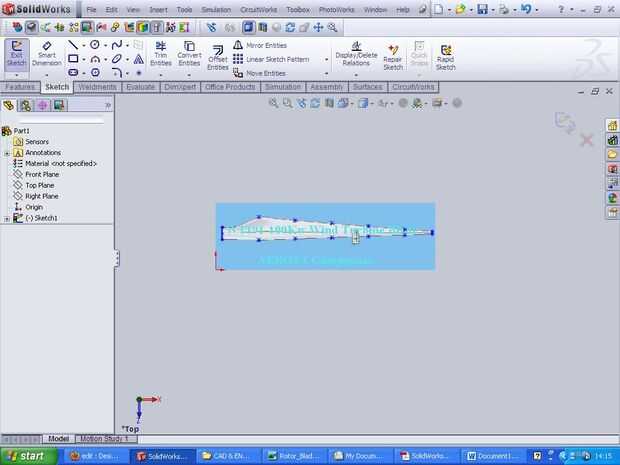Open the Move Entities dropdown arrow
This screenshot has width=620, height=465.
pos(327,74)
